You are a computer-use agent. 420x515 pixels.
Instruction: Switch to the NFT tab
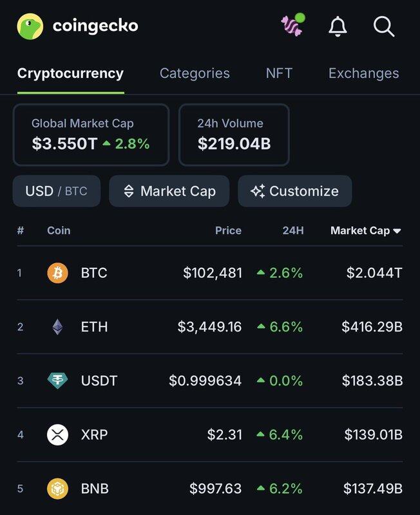click(x=279, y=73)
